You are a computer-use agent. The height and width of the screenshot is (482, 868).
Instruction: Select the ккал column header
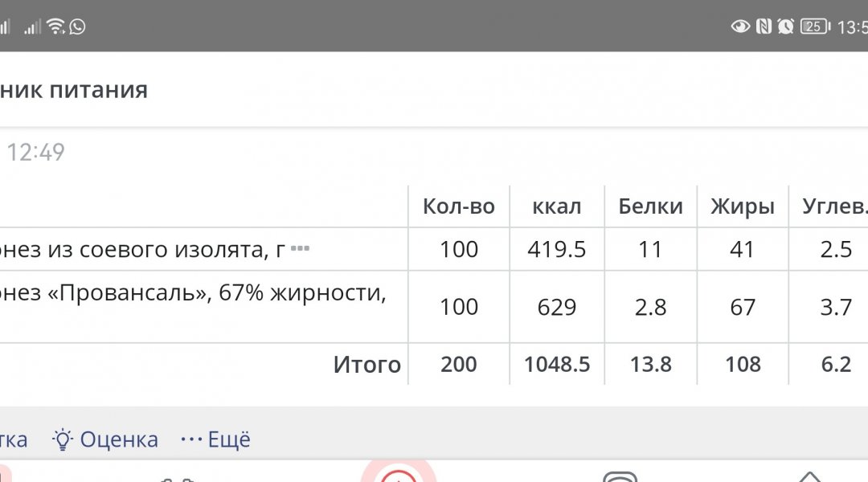pos(556,206)
